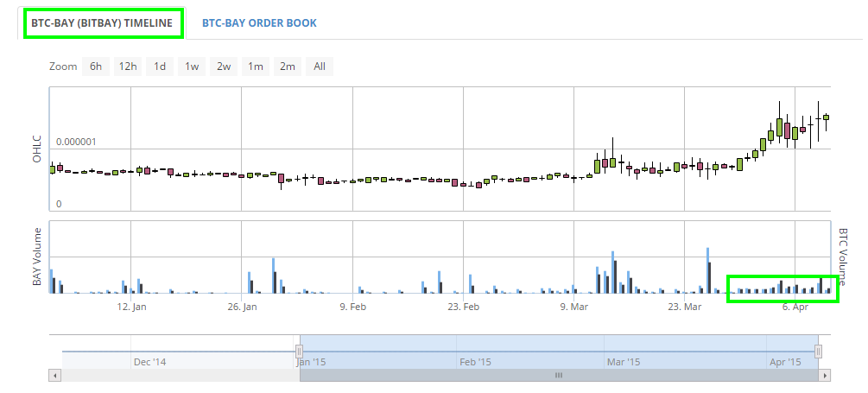The height and width of the screenshot is (393, 868).
Task: Click the BAY Volume axis title
Action: click(37, 257)
